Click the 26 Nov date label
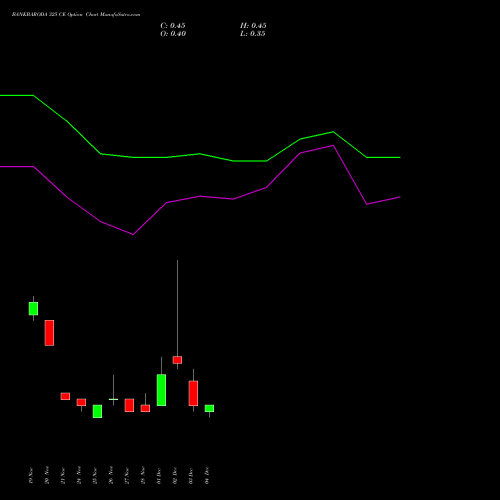This screenshot has height=500, width=500. [111, 475]
